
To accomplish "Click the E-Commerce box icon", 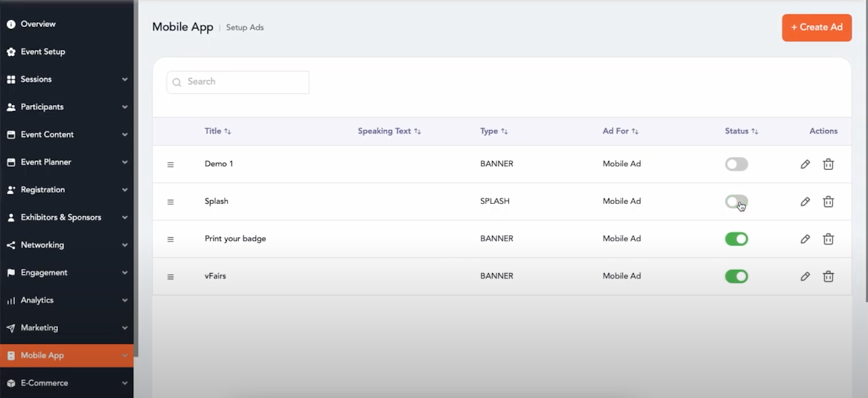I will click(11, 383).
